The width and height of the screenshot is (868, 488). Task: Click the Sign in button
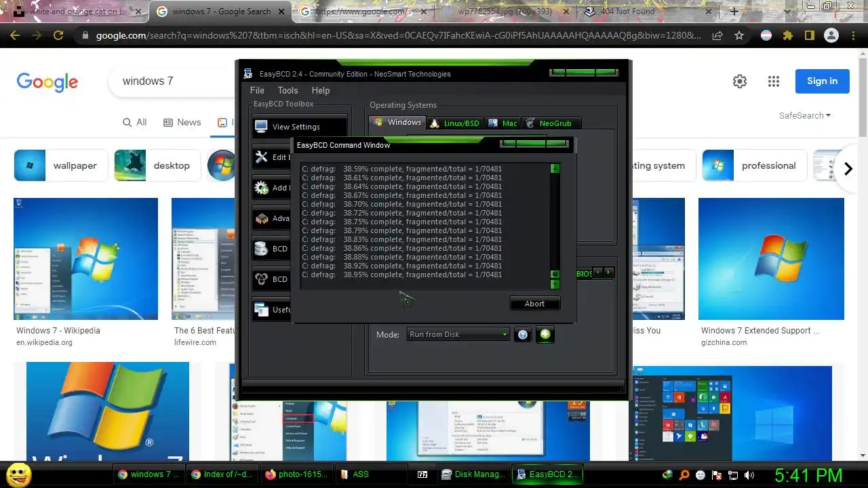click(822, 81)
